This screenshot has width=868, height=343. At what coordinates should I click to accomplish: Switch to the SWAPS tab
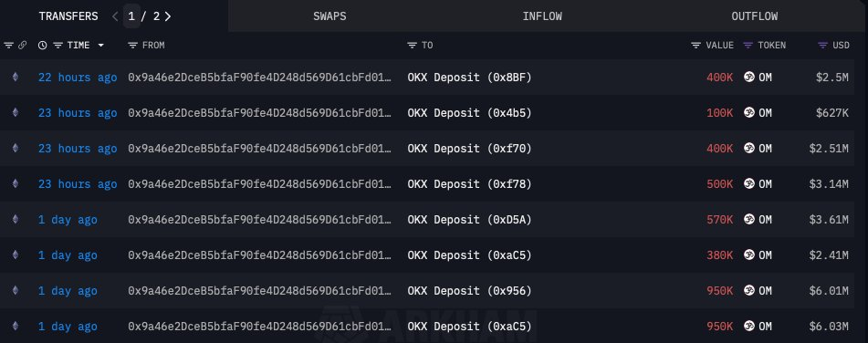(329, 16)
